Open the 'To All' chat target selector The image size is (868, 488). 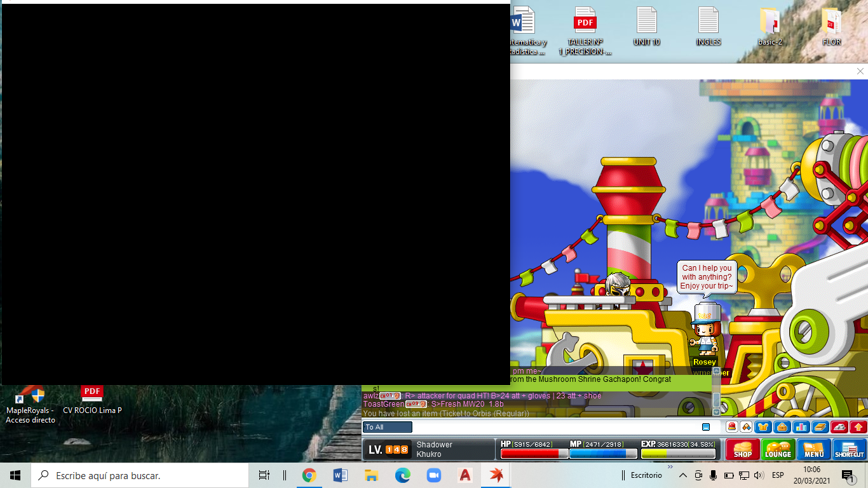click(387, 427)
